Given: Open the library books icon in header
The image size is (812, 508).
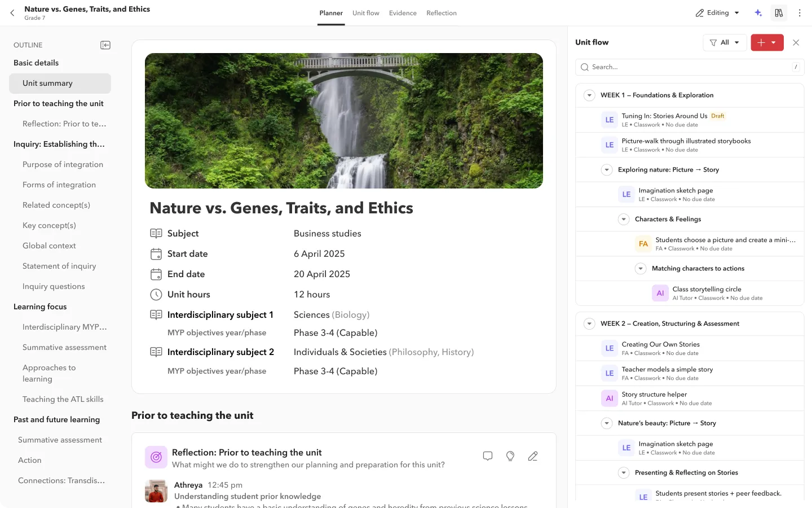Looking at the screenshot, I should 779,13.
